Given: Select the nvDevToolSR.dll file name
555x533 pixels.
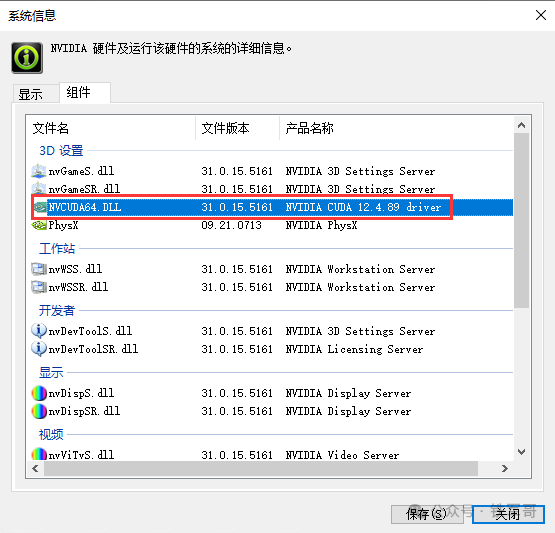Looking at the screenshot, I should click(93, 349).
